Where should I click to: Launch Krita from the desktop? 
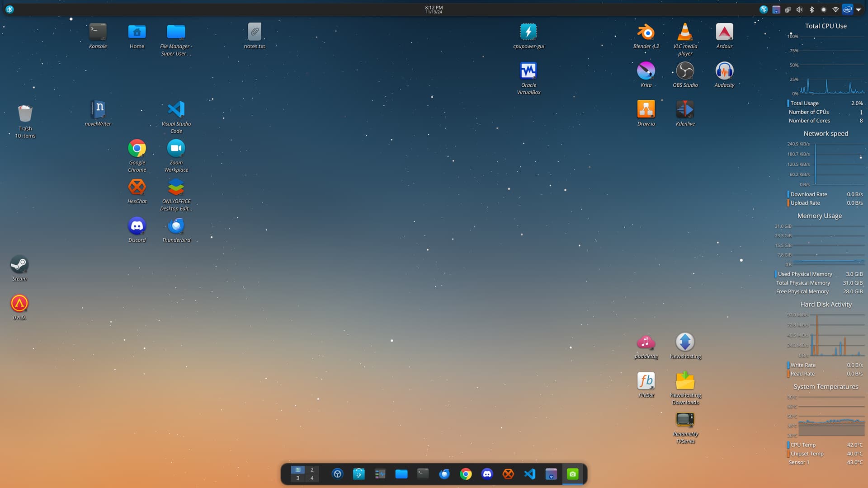(x=646, y=71)
